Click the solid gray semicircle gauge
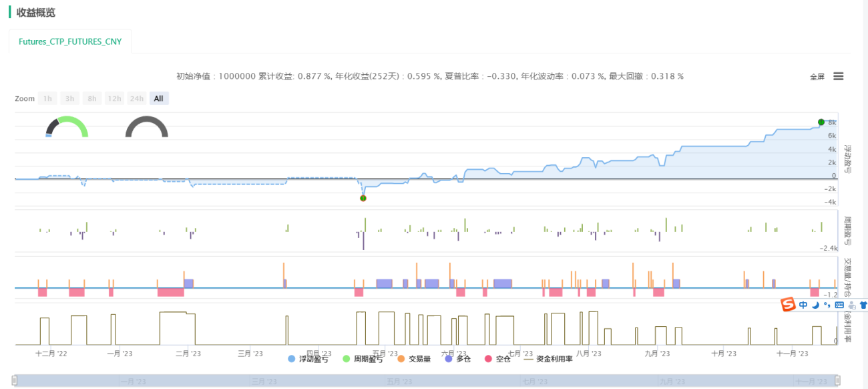Viewport: 868px width, 389px height. click(147, 126)
